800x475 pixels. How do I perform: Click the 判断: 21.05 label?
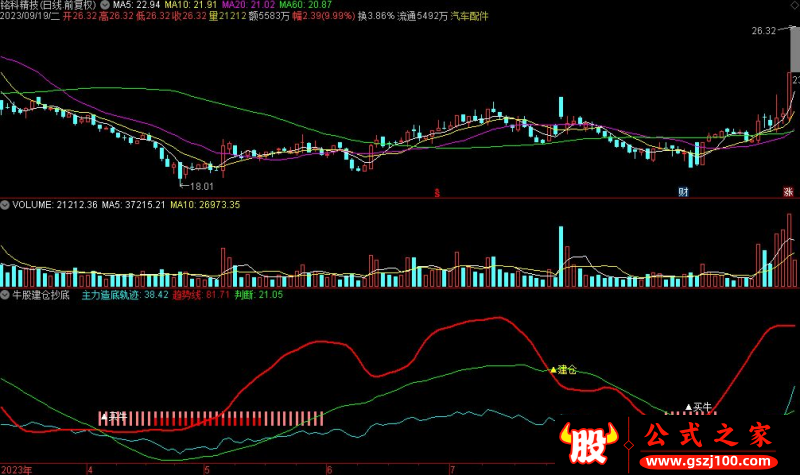[x=259, y=295]
